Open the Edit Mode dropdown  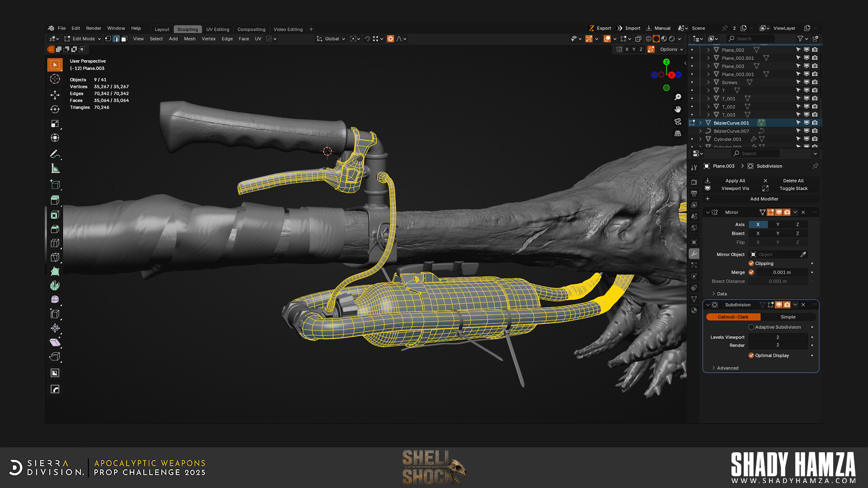tap(83, 39)
